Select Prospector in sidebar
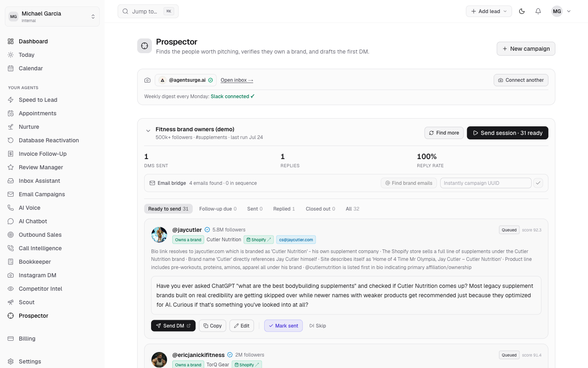Viewport: 588px width, 368px height. click(52, 316)
